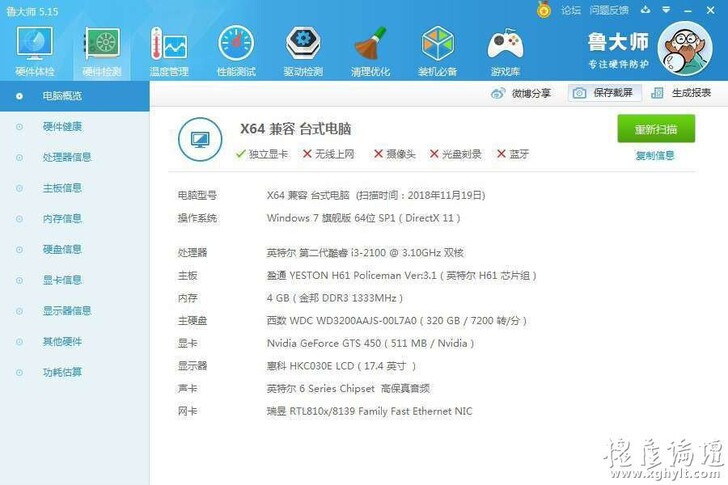Click the 独立显卡 checkmark item
Image resolution: width=728 pixels, height=485 pixels.
(262, 154)
